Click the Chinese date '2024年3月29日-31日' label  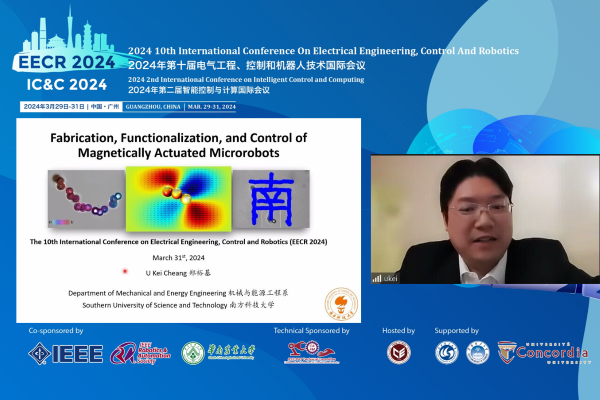coord(54,106)
